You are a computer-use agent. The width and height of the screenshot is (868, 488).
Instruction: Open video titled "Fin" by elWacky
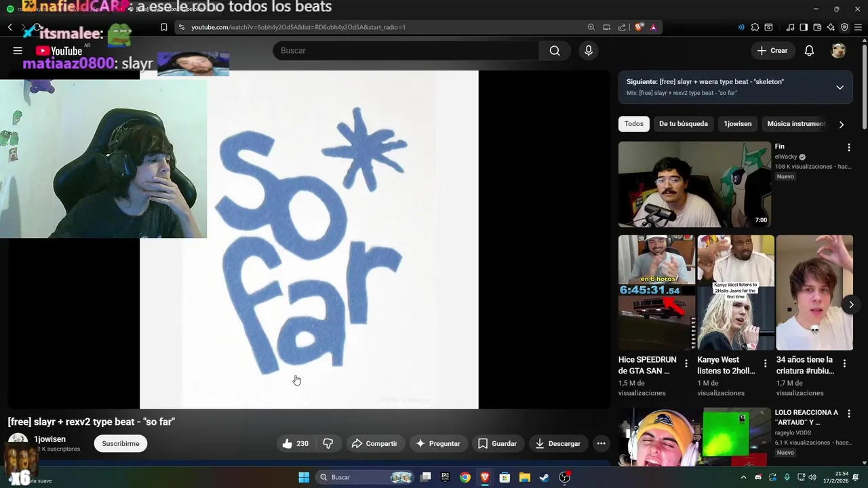(780, 146)
